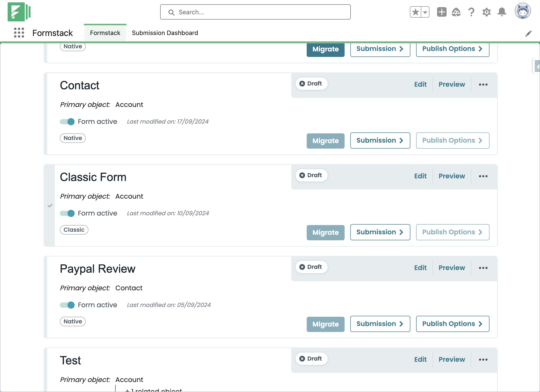Toggle Form active for Paypal Review
Viewport: 540px width, 392px height.
point(67,305)
